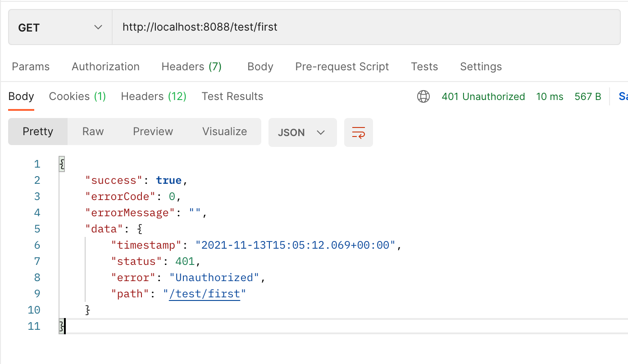Switch to the Authorization tab

(x=105, y=67)
